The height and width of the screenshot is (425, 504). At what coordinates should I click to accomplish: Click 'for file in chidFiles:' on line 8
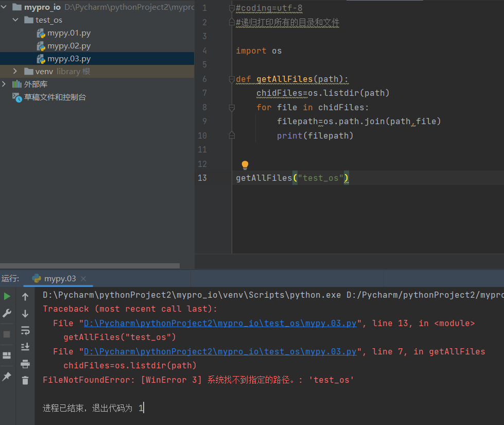(312, 108)
